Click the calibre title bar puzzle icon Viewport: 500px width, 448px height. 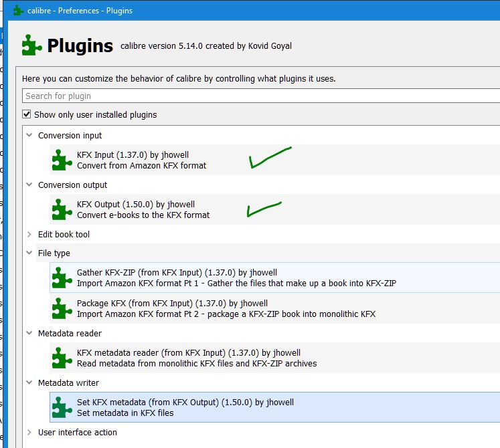pyautogui.click(x=19, y=11)
